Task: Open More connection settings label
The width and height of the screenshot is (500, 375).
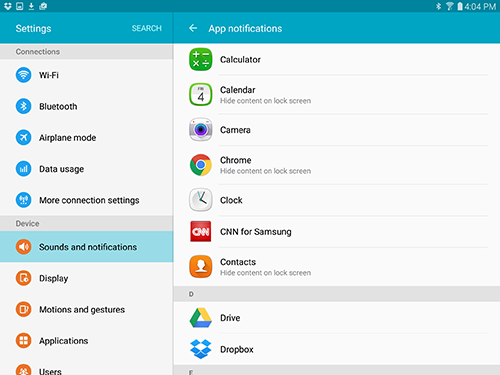Action: 89,200
